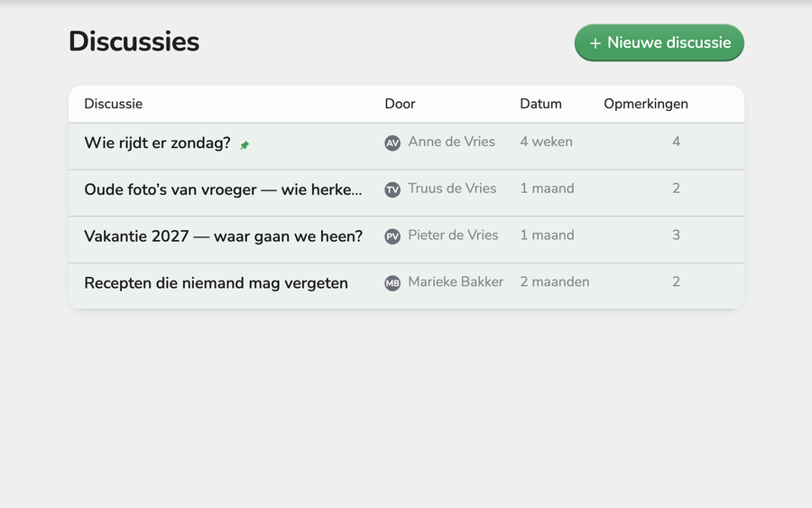The width and height of the screenshot is (812, 508).
Task: Click the AV avatar of Anne de Vries
Action: pos(392,143)
